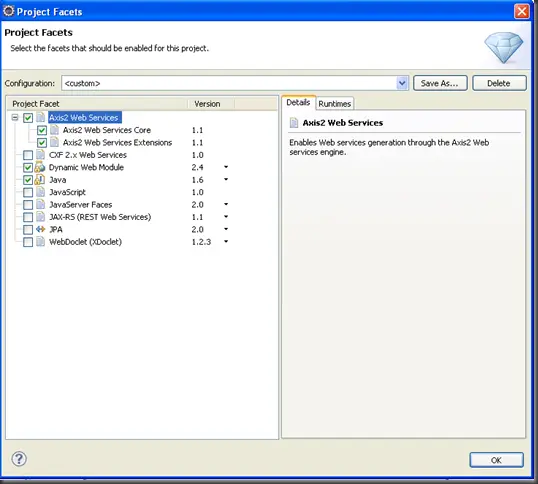Click the WebDoclet (XDoclet) file icon
The width and height of the screenshot is (538, 484).
(x=40, y=241)
